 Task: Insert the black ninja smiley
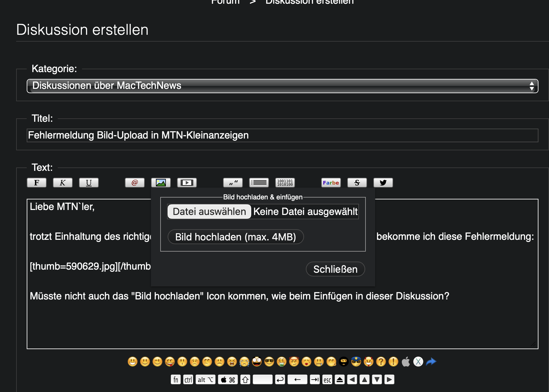[344, 362]
